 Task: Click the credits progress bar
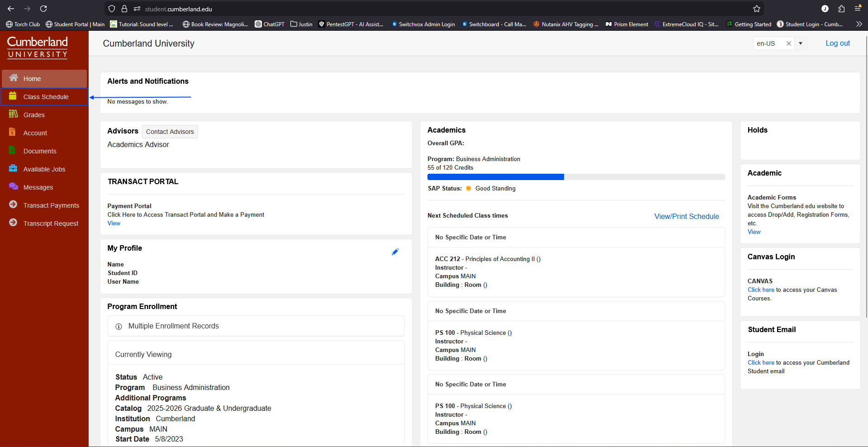(x=576, y=177)
